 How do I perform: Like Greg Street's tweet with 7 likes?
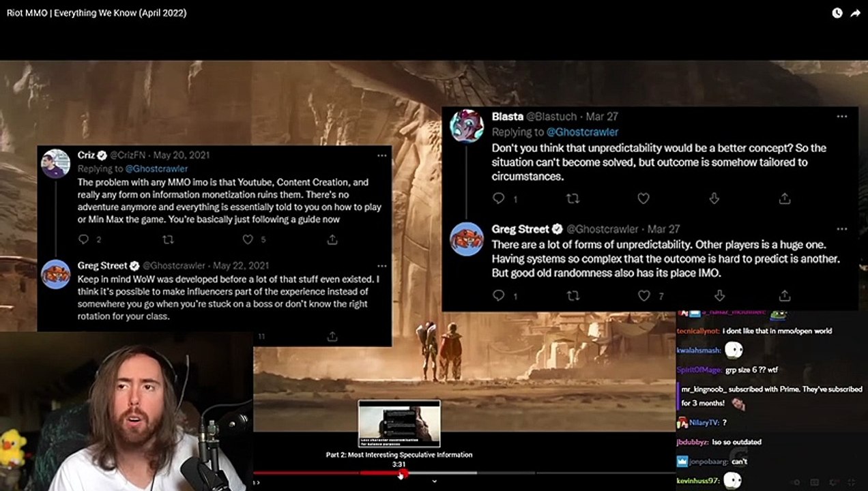(x=643, y=295)
